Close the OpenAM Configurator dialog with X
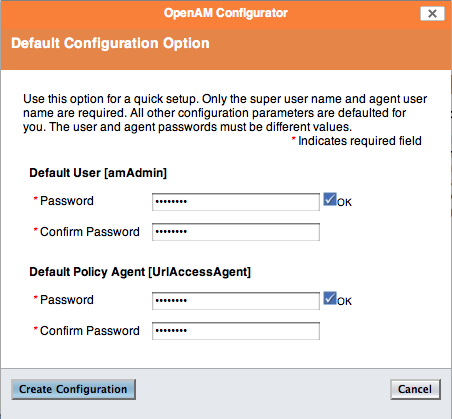This screenshot has width=452, height=419. click(x=432, y=14)
